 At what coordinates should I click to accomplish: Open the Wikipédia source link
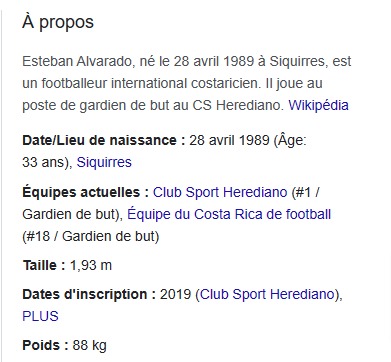click(x=318, y=105)
